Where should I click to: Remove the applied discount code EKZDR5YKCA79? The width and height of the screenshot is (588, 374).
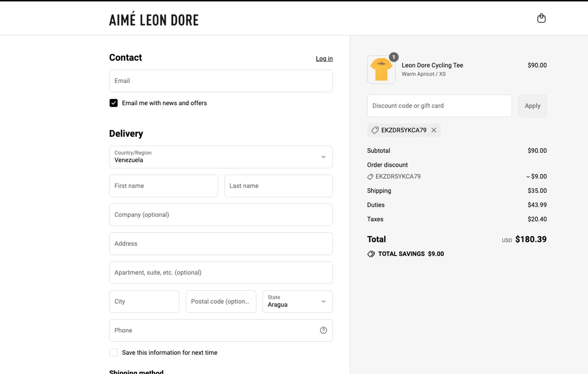coord(434,130)
